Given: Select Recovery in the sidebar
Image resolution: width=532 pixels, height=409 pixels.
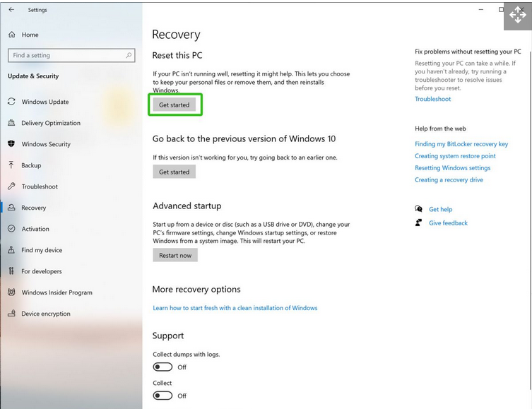Looking at the screenshot, I should pyautogui.click(x=34, y=208).
